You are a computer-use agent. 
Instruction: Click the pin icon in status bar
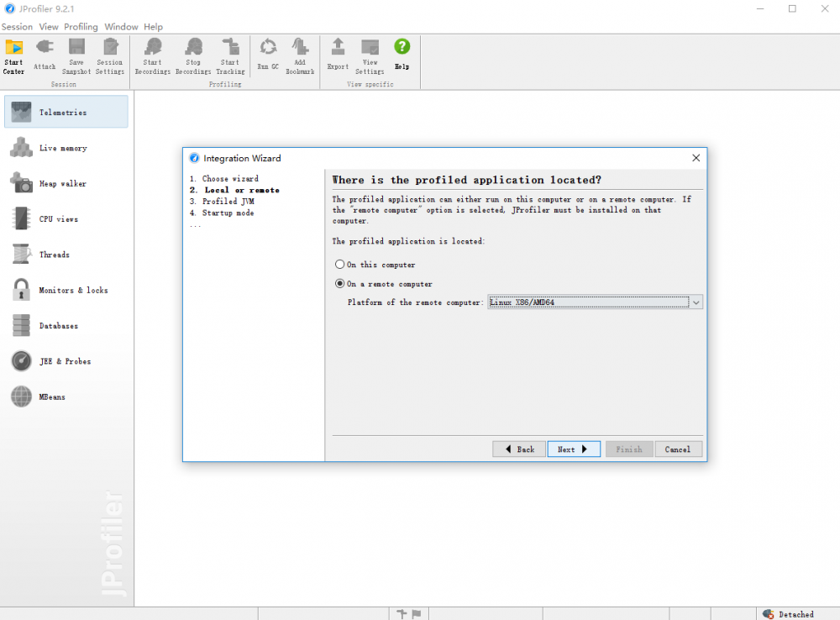(402, 613)
